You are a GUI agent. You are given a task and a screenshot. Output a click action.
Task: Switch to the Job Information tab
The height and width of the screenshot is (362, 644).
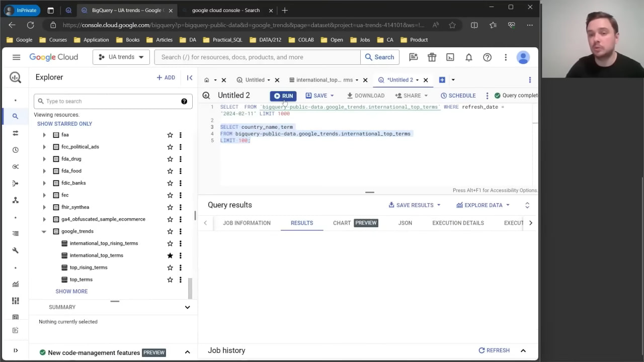point(247,223)
